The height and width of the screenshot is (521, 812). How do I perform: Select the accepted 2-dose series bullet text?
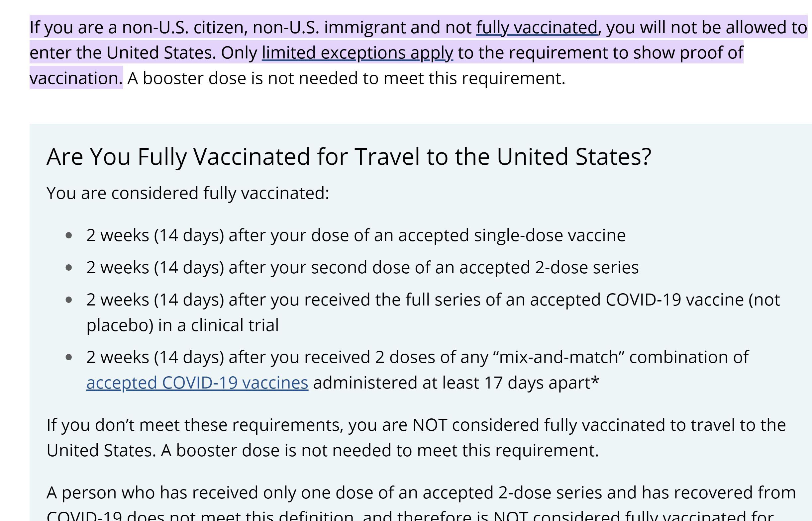tap(362, 268)
